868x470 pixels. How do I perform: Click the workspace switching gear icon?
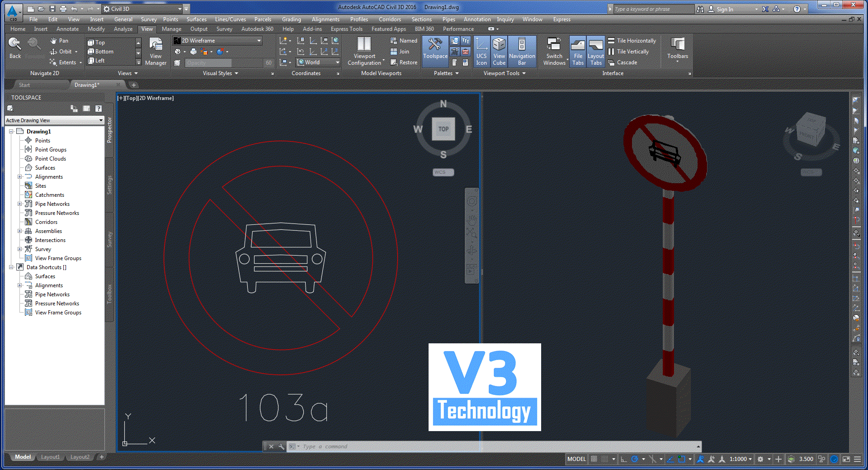760,459
